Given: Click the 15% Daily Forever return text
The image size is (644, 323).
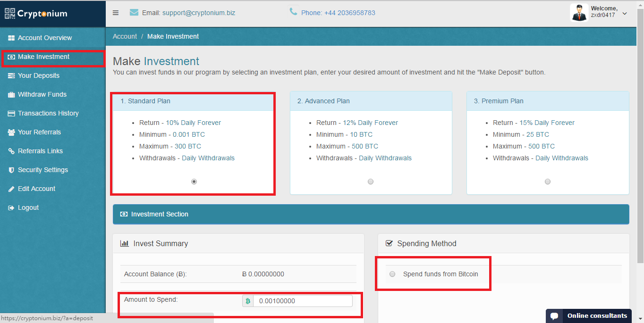Looking at the screenshot, I should 547,123.
